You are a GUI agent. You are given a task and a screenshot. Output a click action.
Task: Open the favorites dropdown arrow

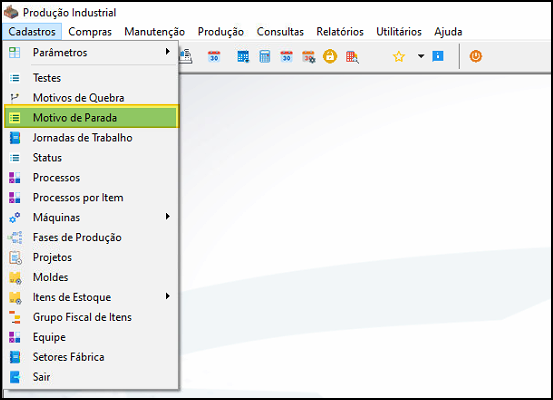tap(421, 56)
